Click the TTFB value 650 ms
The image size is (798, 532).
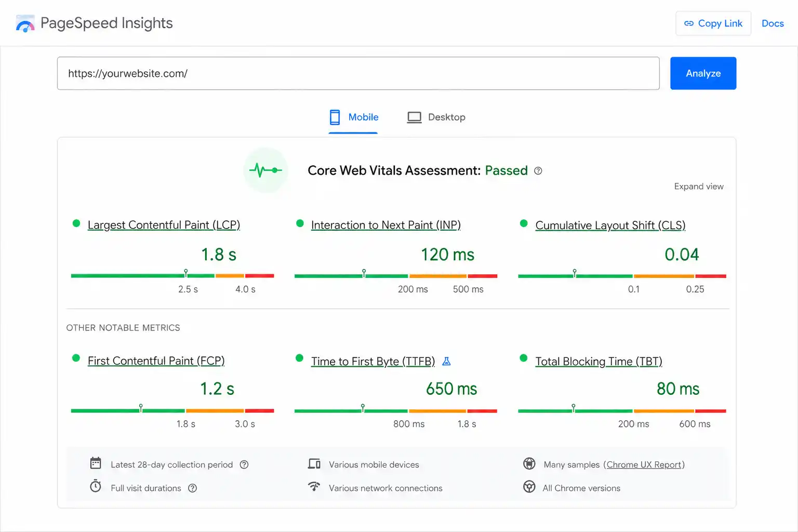[451, 389]
